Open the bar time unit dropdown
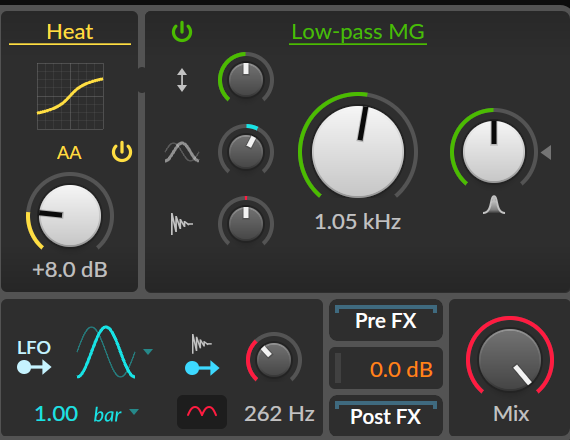Viewport: 570px width, 440px height. [134, 412]
